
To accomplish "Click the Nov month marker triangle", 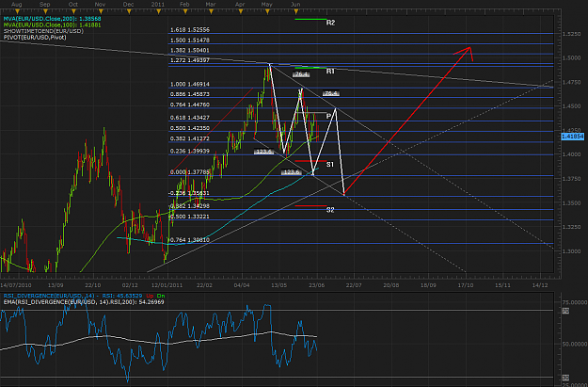I will pos(101,12).
